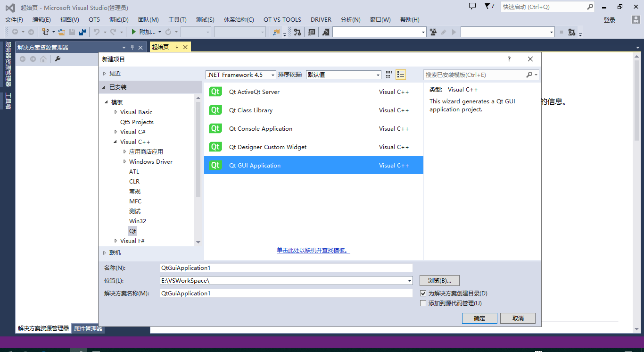Switch templates to medium icons view
The image size is (644, 352).
(x=388, y=75)
